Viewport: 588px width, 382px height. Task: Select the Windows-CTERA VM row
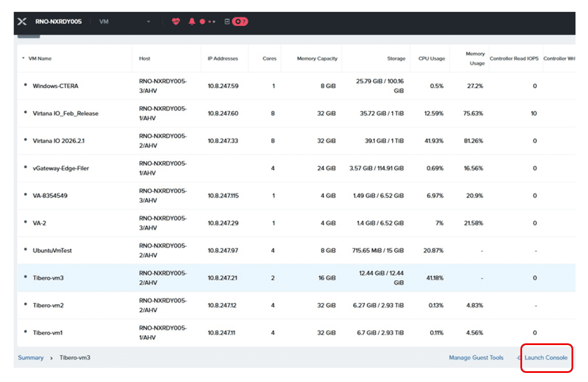point(296,86)
